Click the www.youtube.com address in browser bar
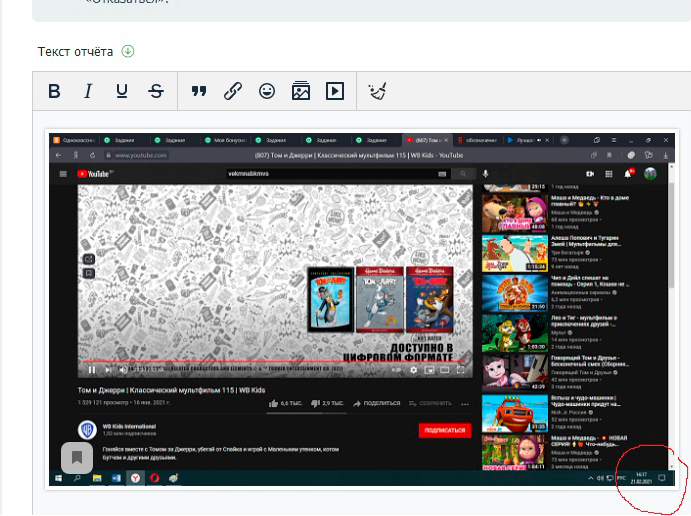Viewport: 691px width, 516px height. (141, 155)
